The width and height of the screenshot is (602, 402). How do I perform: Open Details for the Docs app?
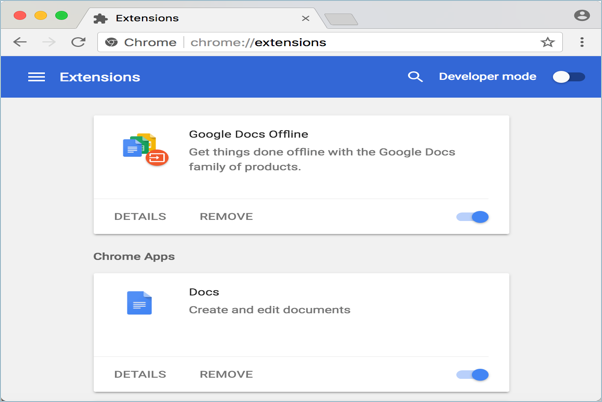point(140,375)
